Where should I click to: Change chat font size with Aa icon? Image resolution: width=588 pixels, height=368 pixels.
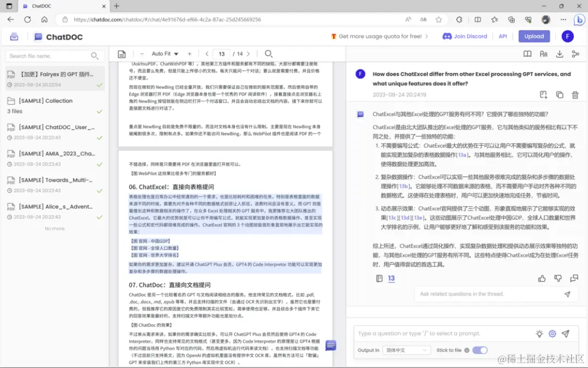[x=543, y=54]
